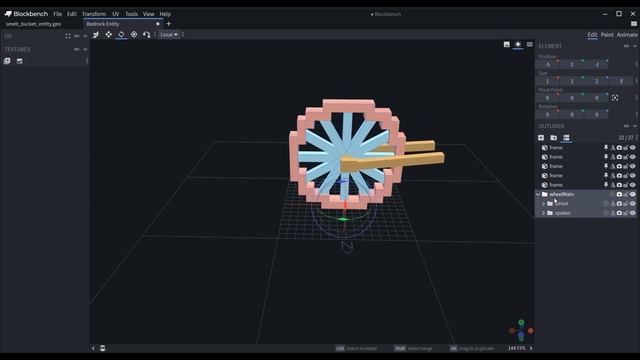
Task: Expand the spokes group arrow
Action: tap(544, 213)
